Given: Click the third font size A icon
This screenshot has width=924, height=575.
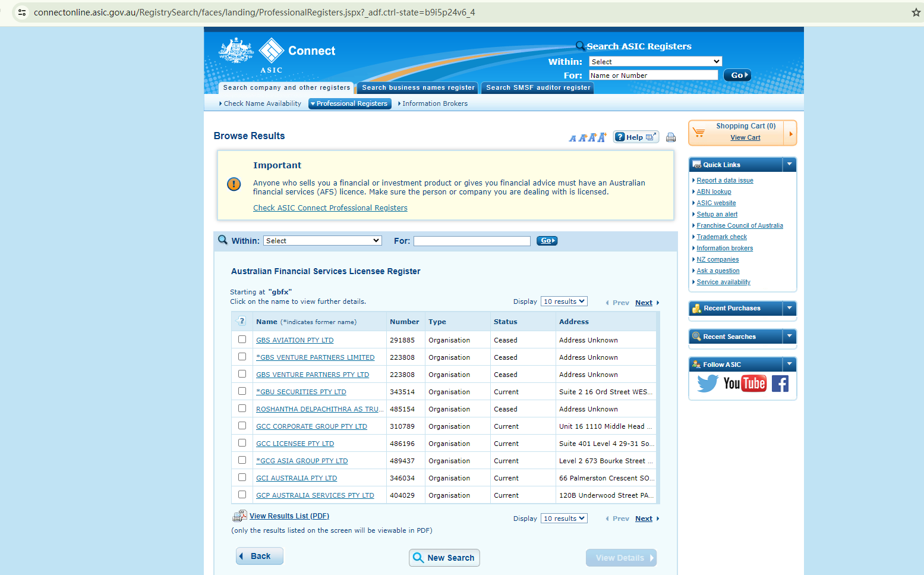Looking at the screenshot, I should coord(592,137).
